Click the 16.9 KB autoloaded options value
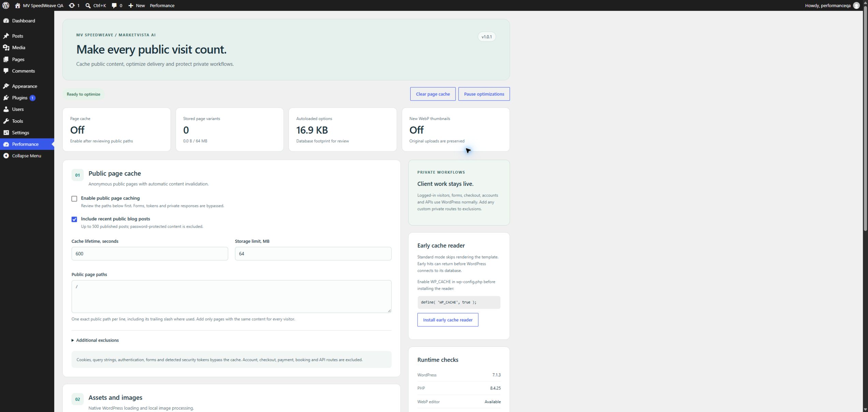 (312, 130)
